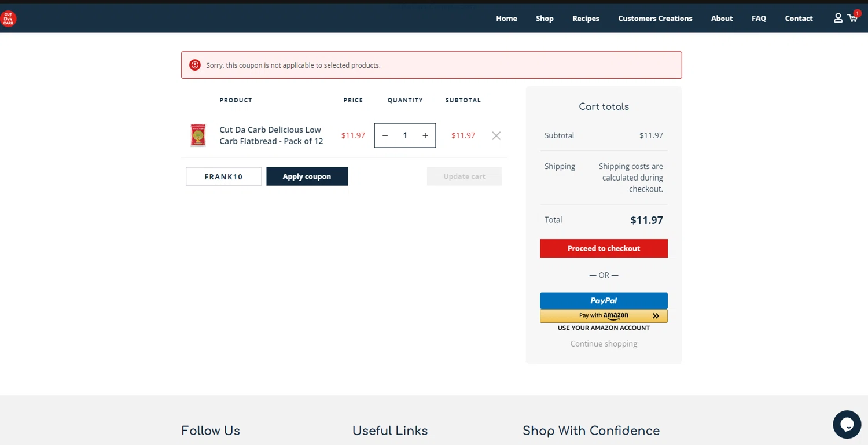
Task: Open the Contact page
Action: pos(799,19)
